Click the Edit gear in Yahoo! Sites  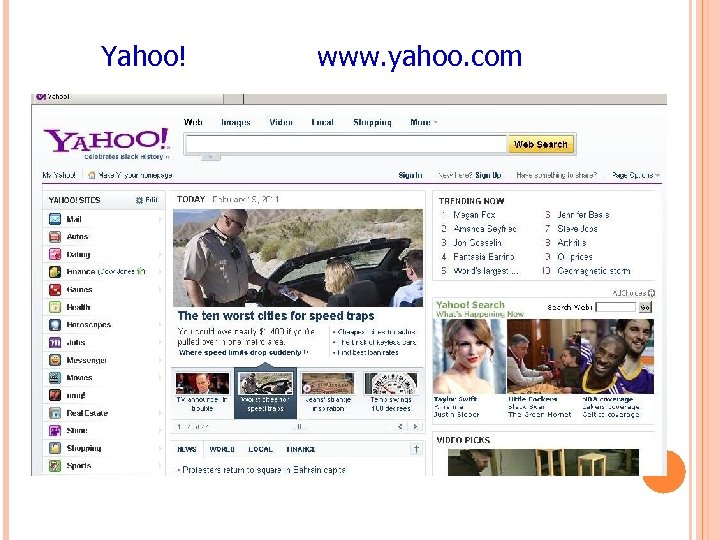coord(139,200)
